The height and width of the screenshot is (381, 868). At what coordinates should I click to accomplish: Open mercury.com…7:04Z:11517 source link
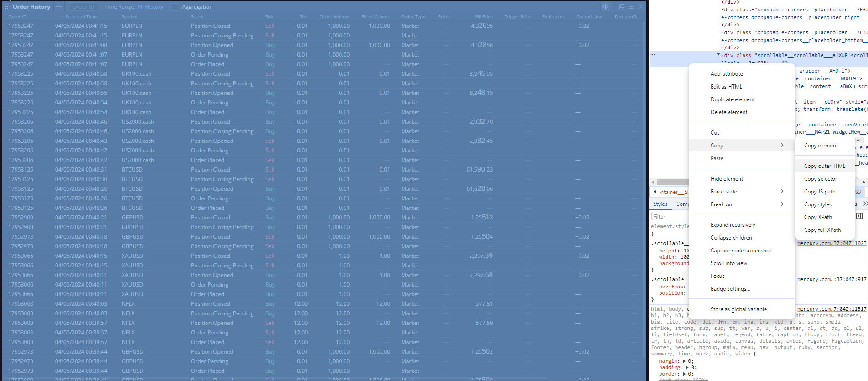pyautogui.click(x=832, y=309)
